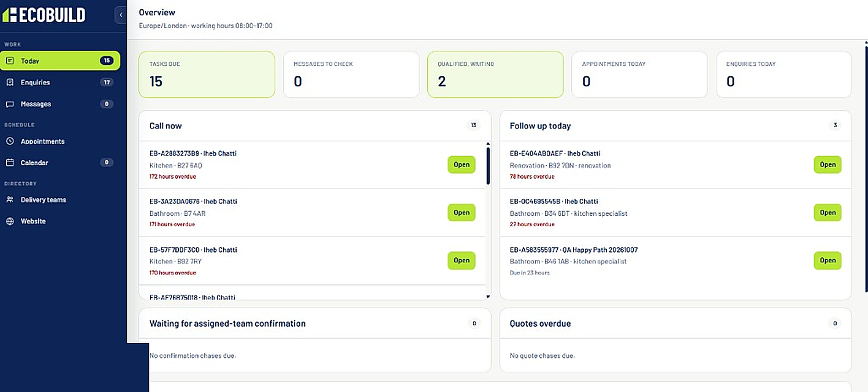
Task: Go to Enquiries in the sidebar
Action: tap(60, 82)
